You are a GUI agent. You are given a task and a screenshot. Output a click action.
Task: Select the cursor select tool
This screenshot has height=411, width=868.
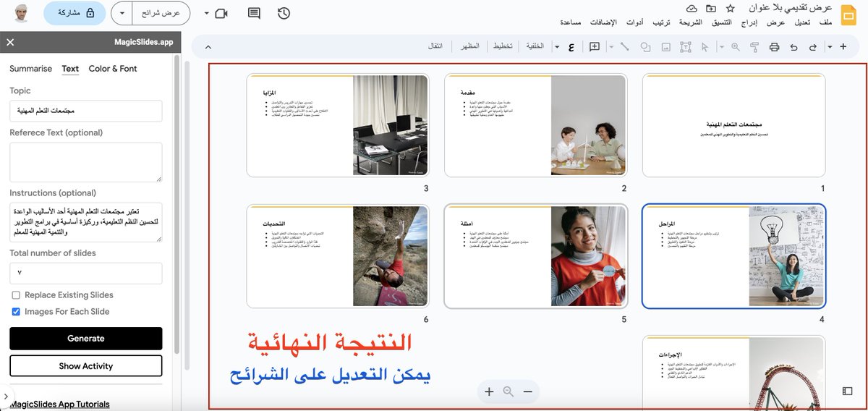pos(705,47)
